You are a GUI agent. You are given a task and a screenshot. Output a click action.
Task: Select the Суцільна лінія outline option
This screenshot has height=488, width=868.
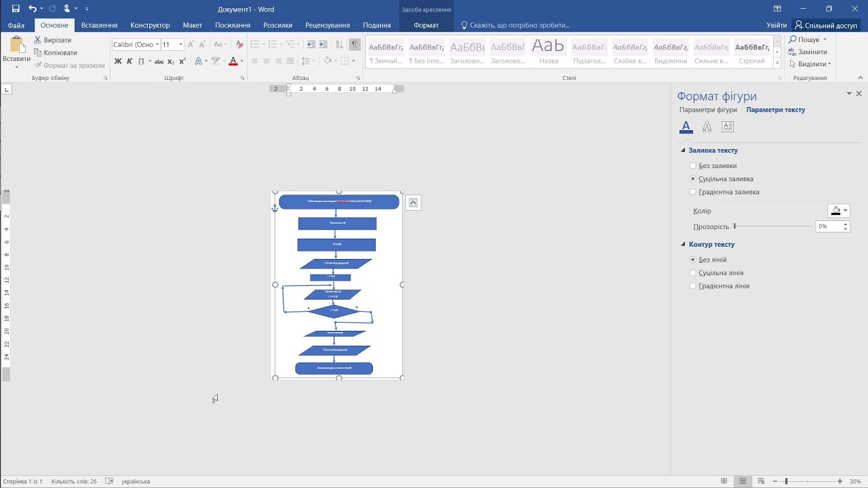tap(692, 273)
